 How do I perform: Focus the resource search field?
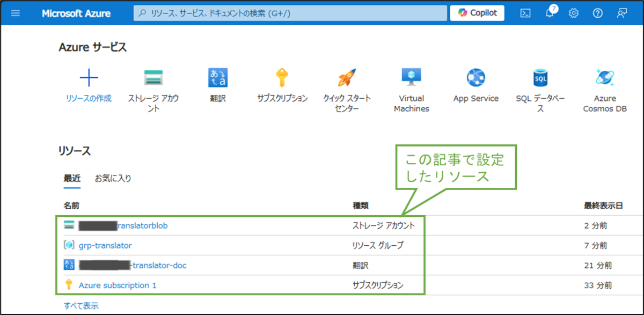tap(290, 13)
